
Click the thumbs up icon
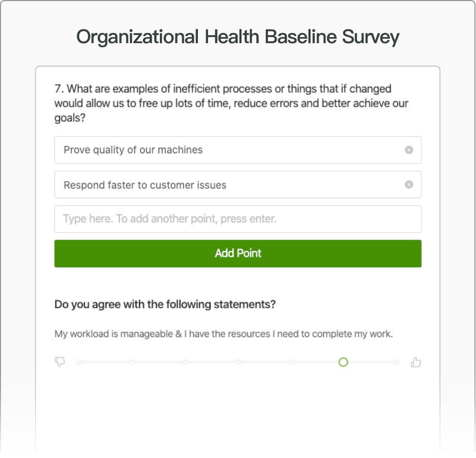[x=416, y=362]
